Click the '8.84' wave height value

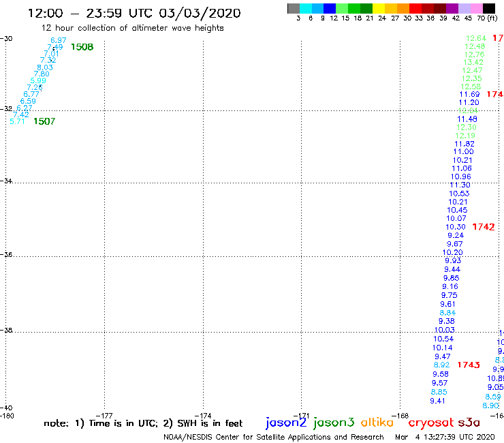(447, 313)
